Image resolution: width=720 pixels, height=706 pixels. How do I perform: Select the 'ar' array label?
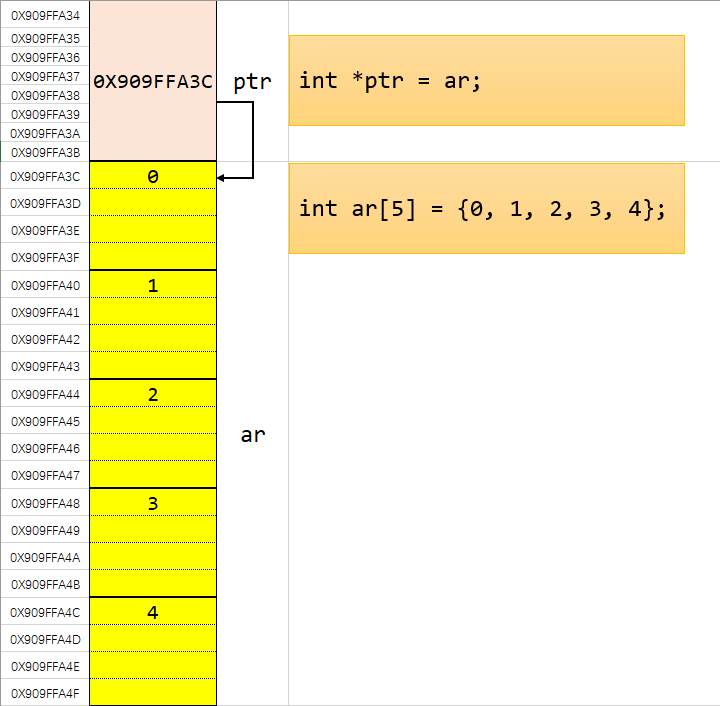[x=253, y=435]
